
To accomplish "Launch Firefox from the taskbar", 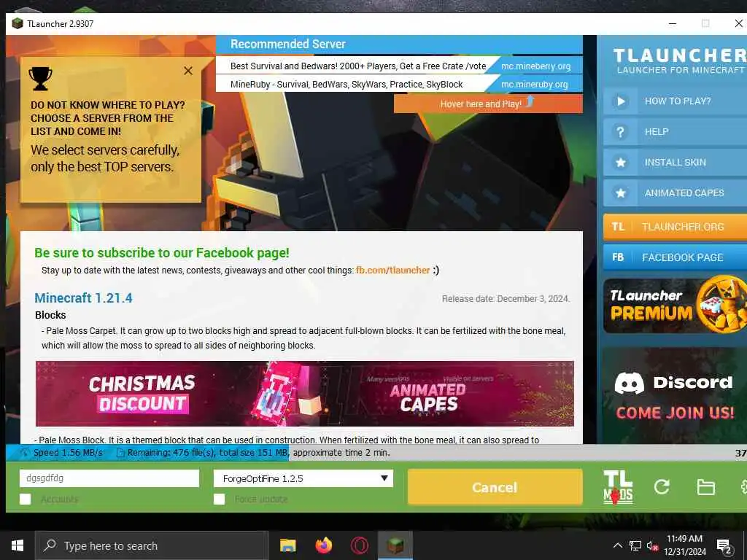I will click(x=324, y=545).
